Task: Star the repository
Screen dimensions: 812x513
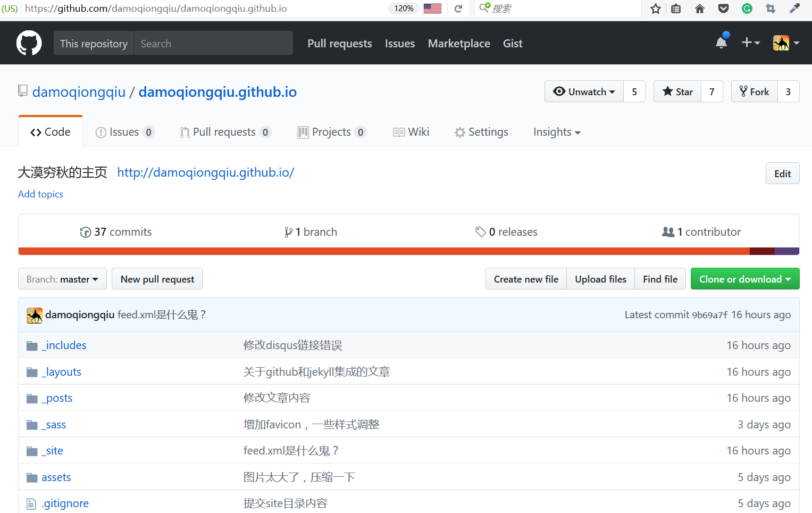Action: [x=677, y=92]
